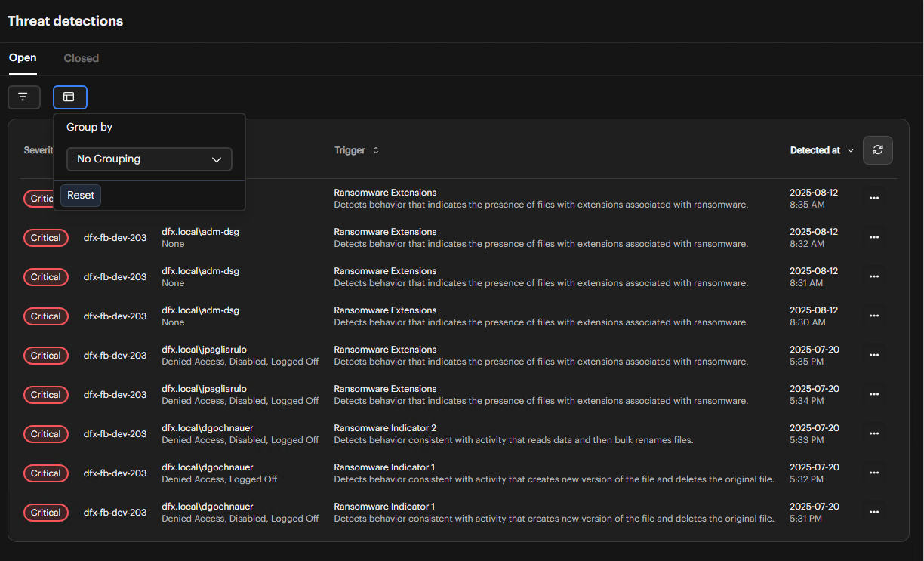Click Ransomware Indicator 1 in 5:32 PM row
This screenshot has width=924, height=561.
coord(384,467)
